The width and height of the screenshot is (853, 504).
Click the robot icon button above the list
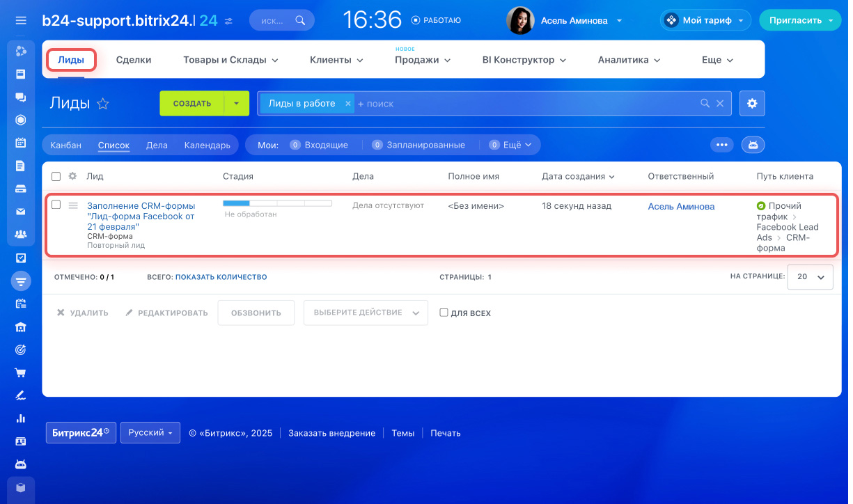click(753, 145)
